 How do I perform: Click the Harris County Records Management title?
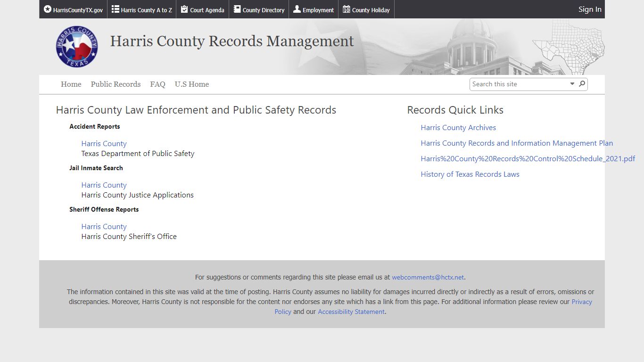tap(232, 41)
